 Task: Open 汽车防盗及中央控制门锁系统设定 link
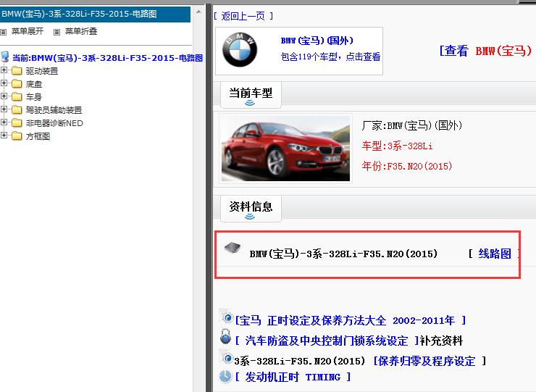coord(327,341)
